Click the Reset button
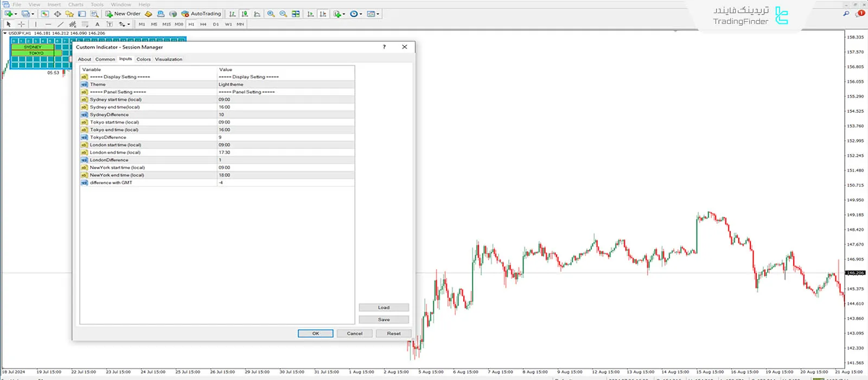Image resolution: width=868 pixels, height=380 pixels. click(393, 333)
